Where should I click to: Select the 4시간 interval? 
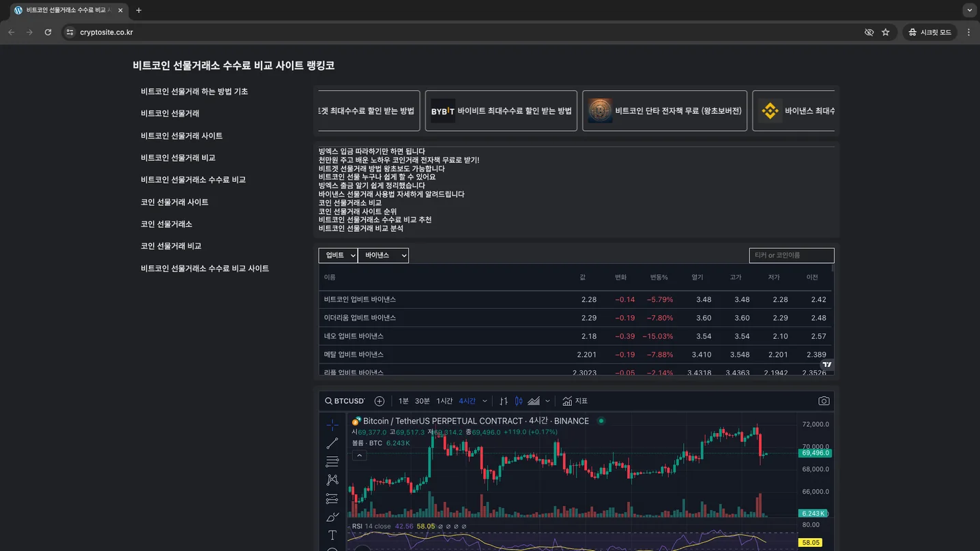467,401
